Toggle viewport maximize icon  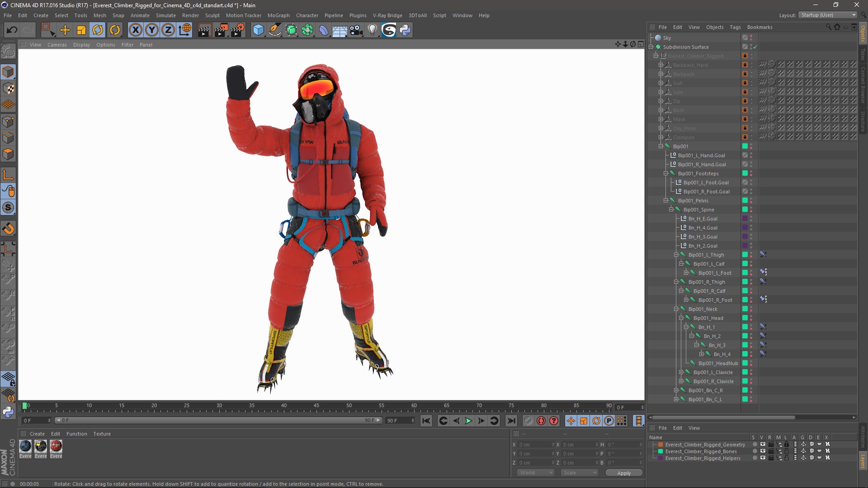click(641, 44)
